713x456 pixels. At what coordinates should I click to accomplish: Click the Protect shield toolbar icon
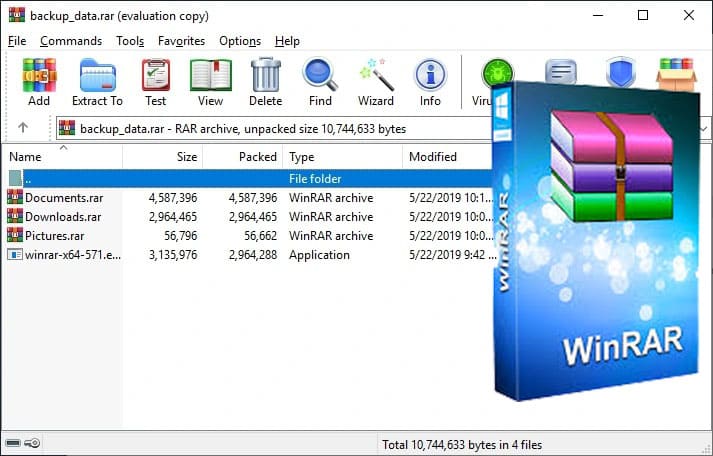pyautogui.click(x=621, y=71)
